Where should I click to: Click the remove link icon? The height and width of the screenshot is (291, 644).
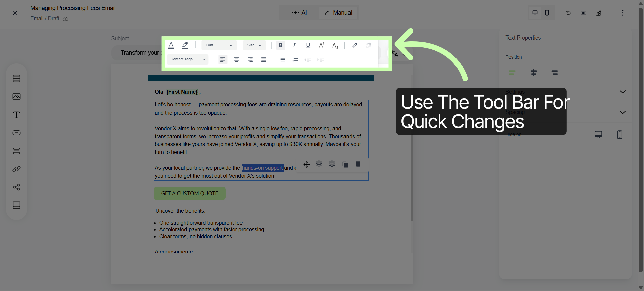pos(368,45)
